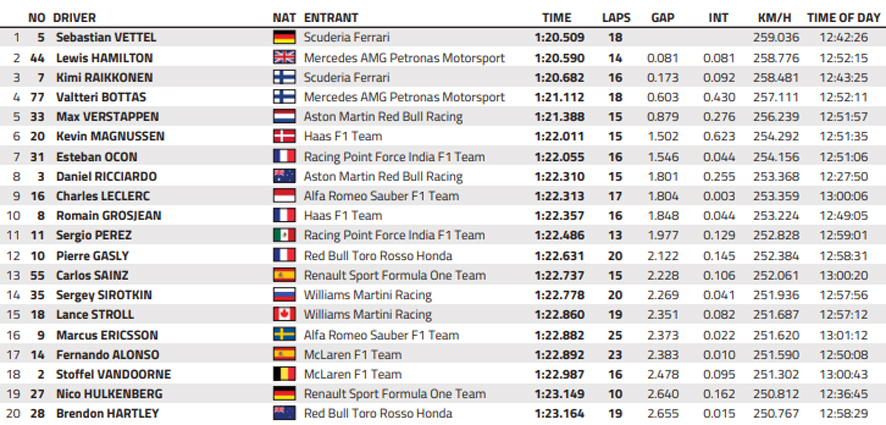
Task: Click the German flag beside Sebastian Vettel
Action: coord(284,38)
